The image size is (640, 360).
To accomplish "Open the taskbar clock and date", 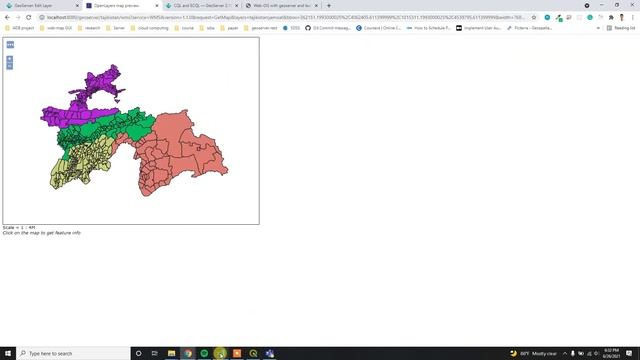I will click(x=611, y=353).
